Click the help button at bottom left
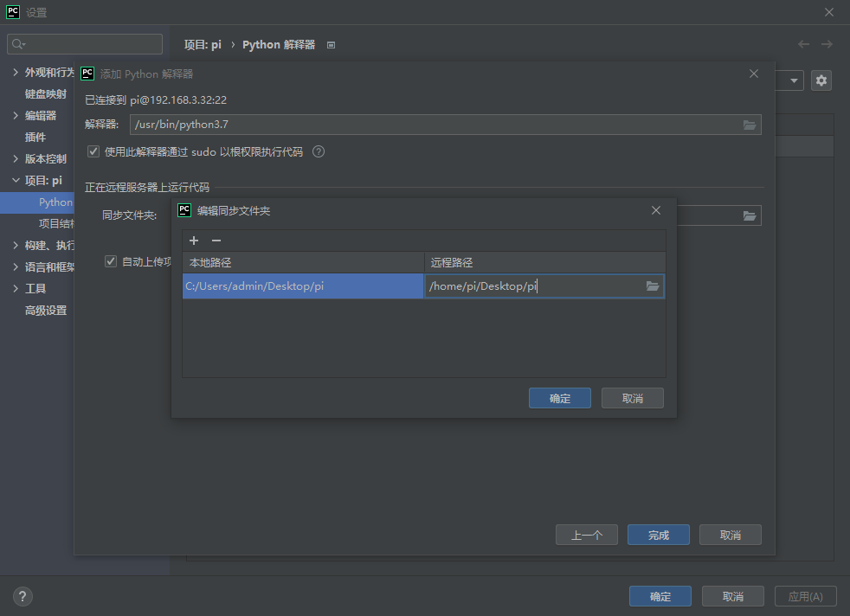850x616 pixels. (23, 596)
